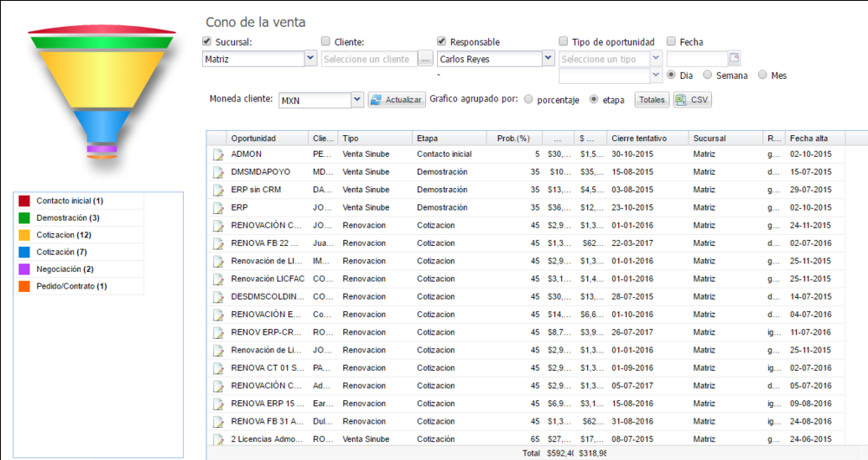Viewport: 868px width, 460px height.
Task: Click the calendar icon beside Fecha field
Action: 734,57
